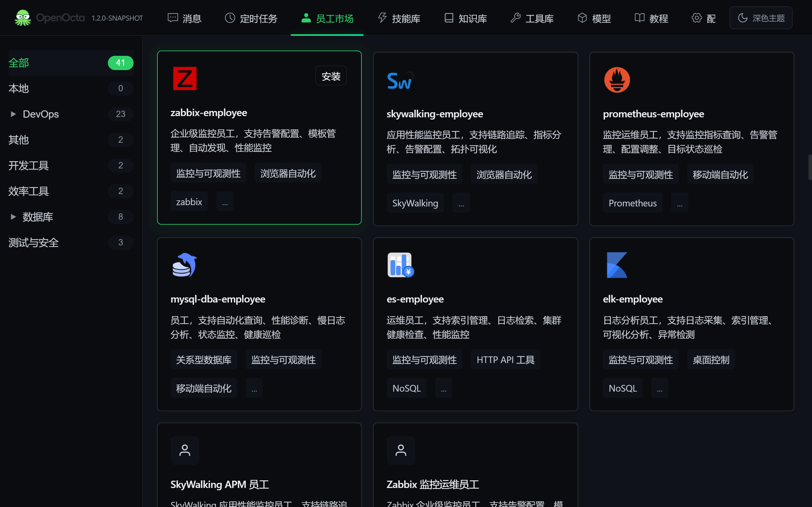Click the es-employee bar chart logo
The image size is (812, 507).
(401, 265)
